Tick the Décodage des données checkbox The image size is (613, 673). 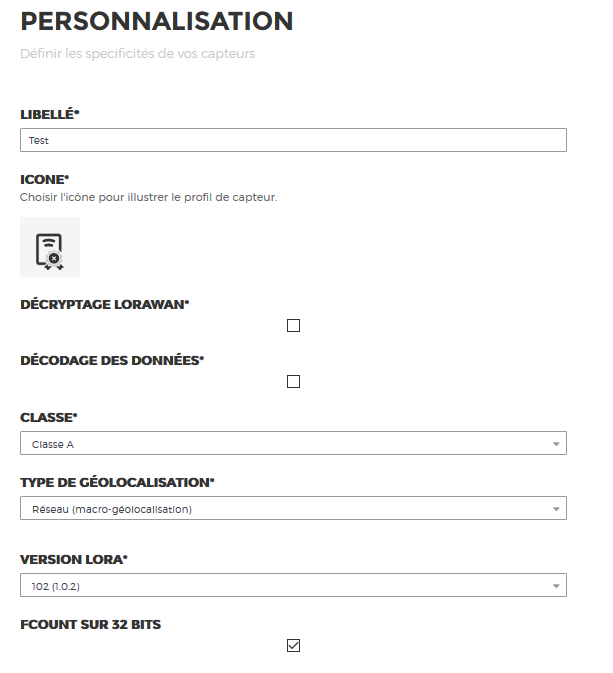tap(293, 381)
